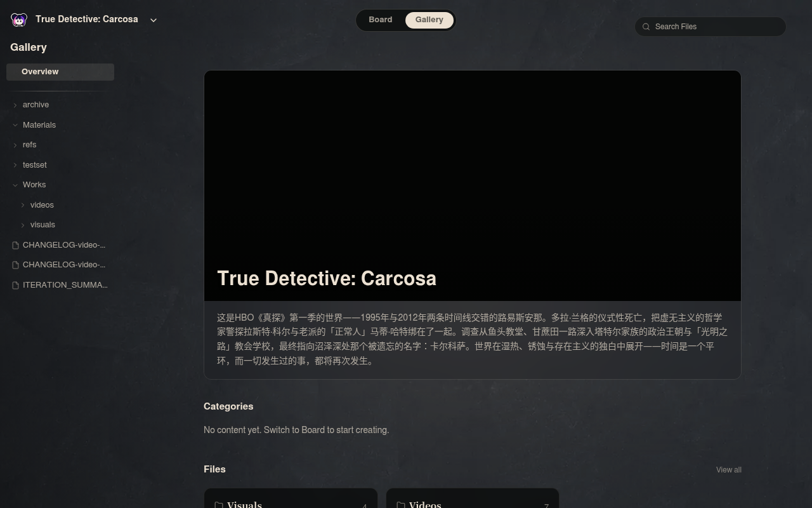Expand the testset folder chevron
Viewport: 812px width, 508px height.
tap(15, 165)
